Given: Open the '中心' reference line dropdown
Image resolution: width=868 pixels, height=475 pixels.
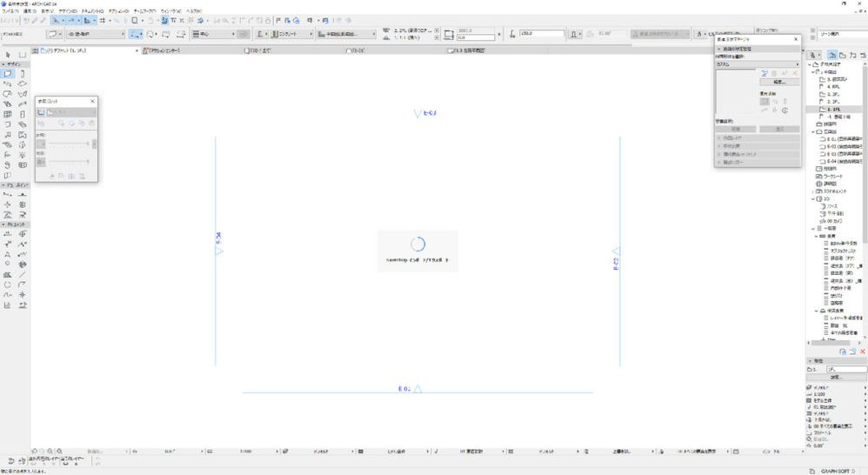Looking at the screenshot, I should pos(213,34).
